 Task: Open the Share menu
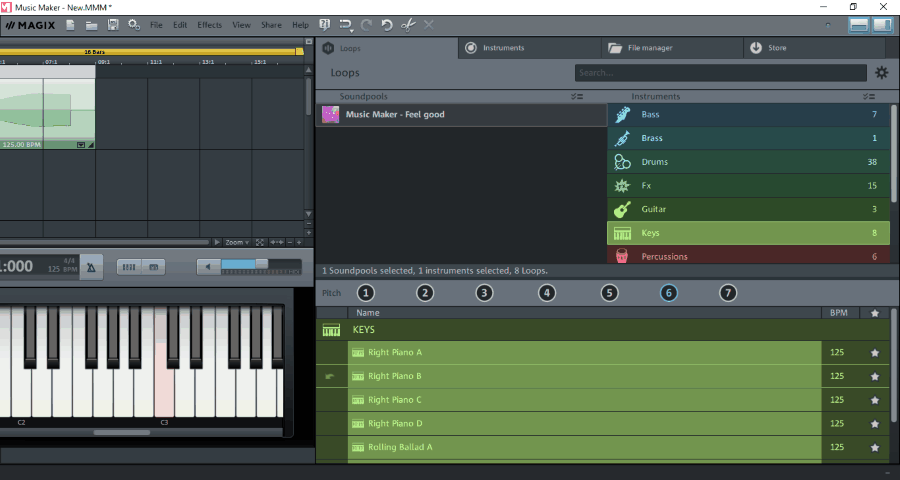pyautogui.click(x=271, y=25)
